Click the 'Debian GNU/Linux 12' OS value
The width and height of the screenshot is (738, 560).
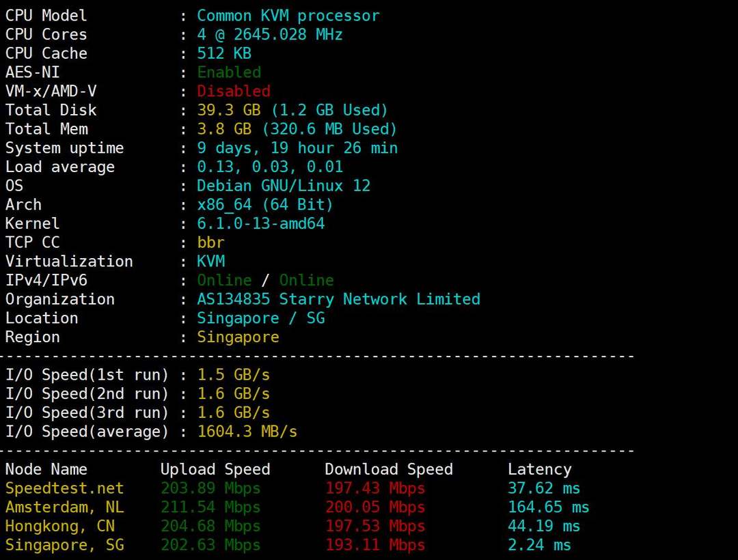(x=284, y=186)
